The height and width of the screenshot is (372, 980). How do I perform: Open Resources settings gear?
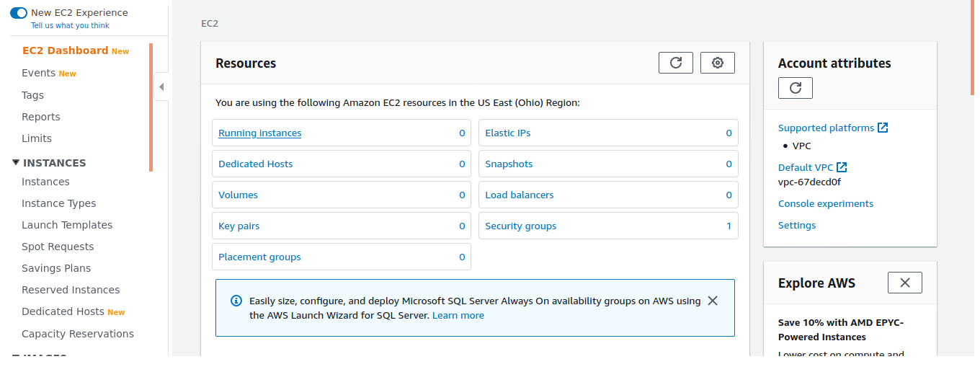point(718,63)
